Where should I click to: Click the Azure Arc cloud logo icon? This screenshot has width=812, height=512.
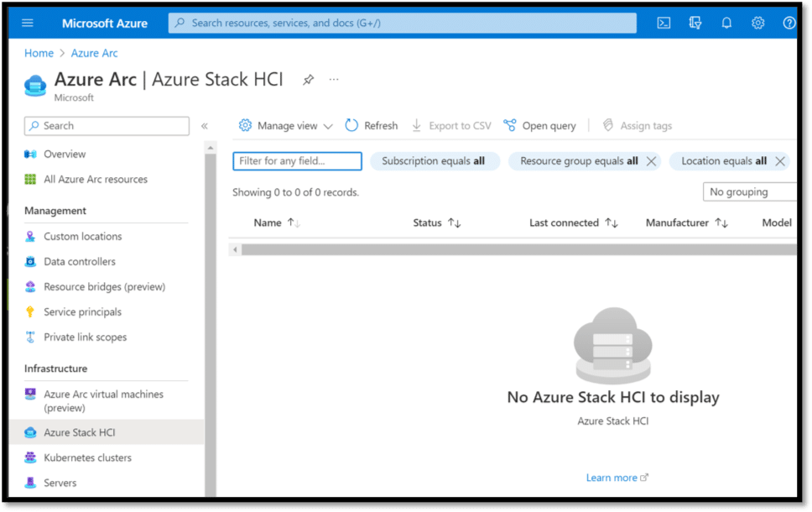click(x=35, y=86)
